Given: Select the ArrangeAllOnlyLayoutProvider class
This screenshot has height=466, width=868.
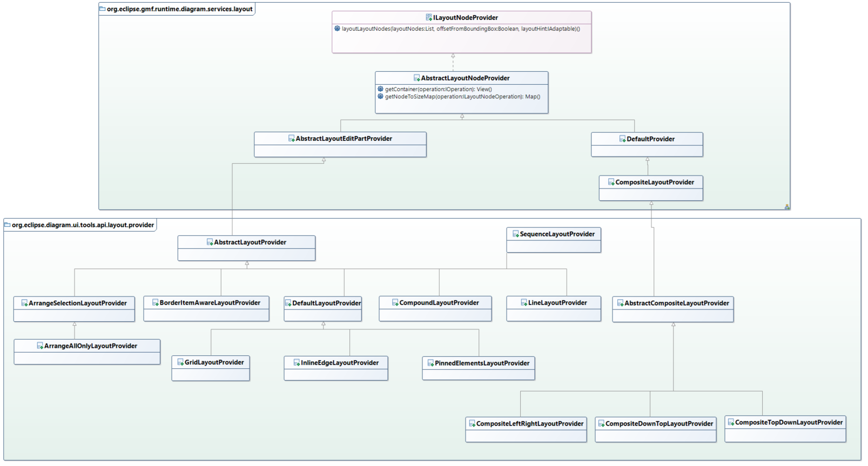Looking at the screenshot, I should coord(90,346).
